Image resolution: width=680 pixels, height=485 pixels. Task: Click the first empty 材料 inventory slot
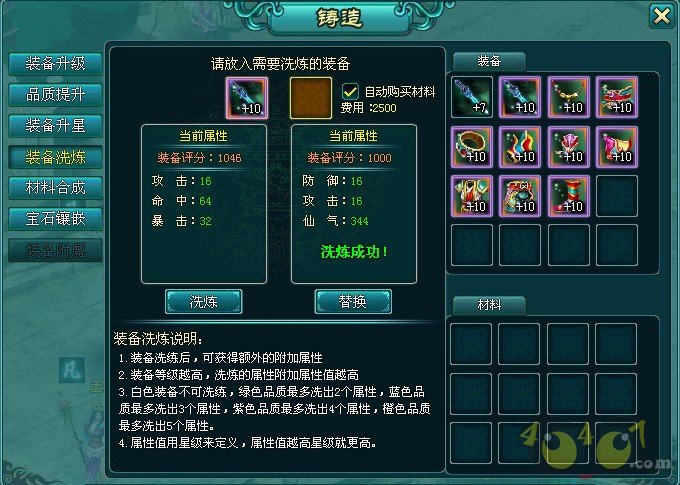tap(471, 344)
